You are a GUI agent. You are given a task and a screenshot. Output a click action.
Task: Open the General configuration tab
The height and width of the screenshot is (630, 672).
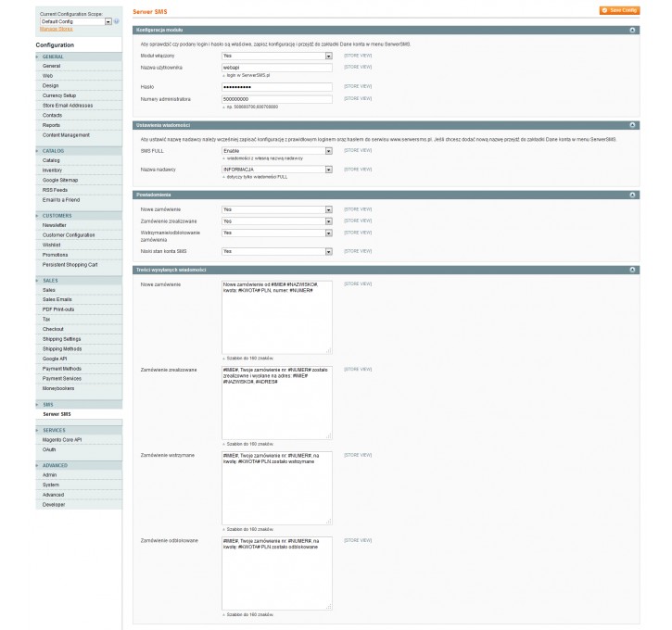(x=79, y=66)
